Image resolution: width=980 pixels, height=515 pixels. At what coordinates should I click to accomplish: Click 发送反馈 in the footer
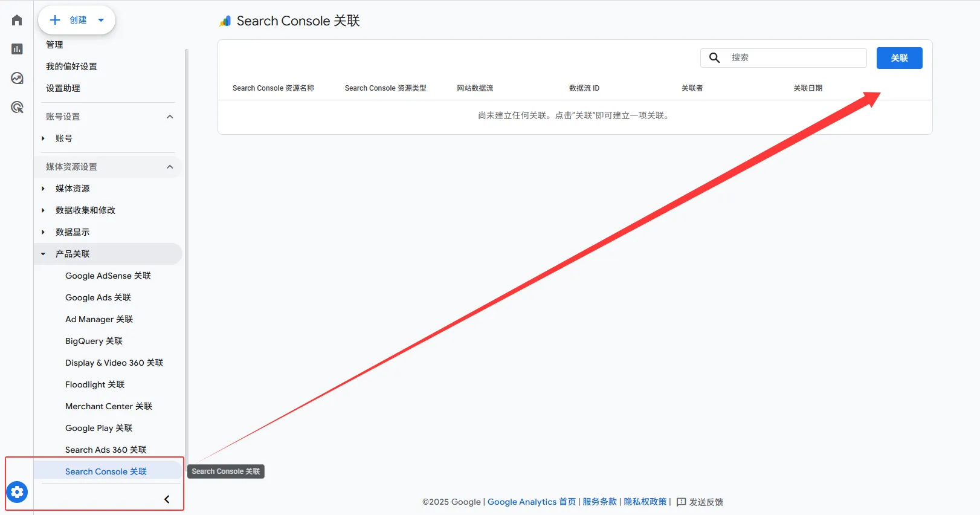(706, 502)
